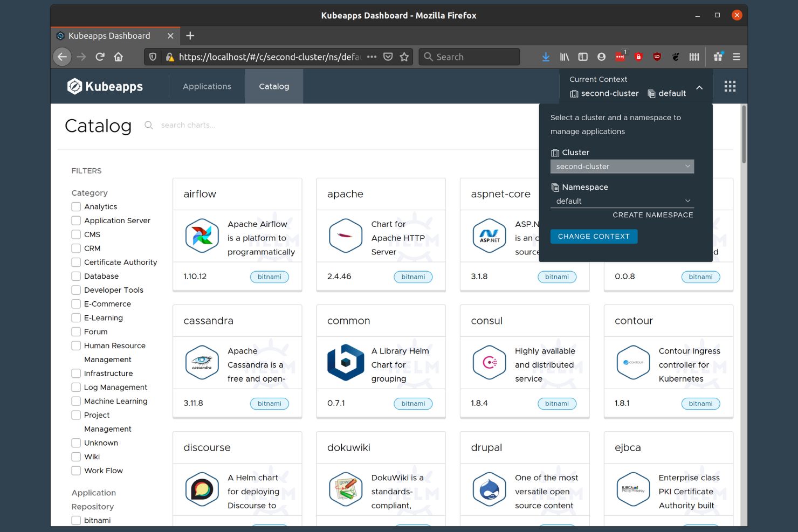
Task: Enable the Machine Learning filter
Action: 76,401
